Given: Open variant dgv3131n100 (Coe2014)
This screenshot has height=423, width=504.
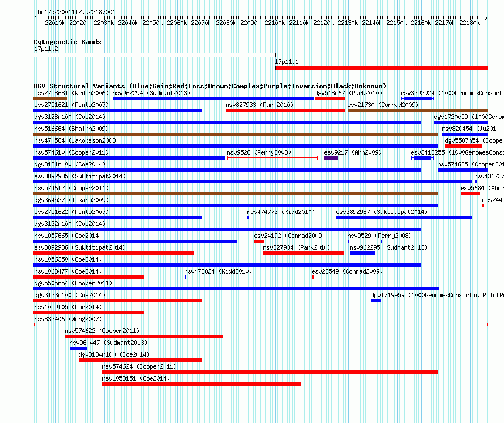Looking at the screenshot, I should [x=70, y=165].
